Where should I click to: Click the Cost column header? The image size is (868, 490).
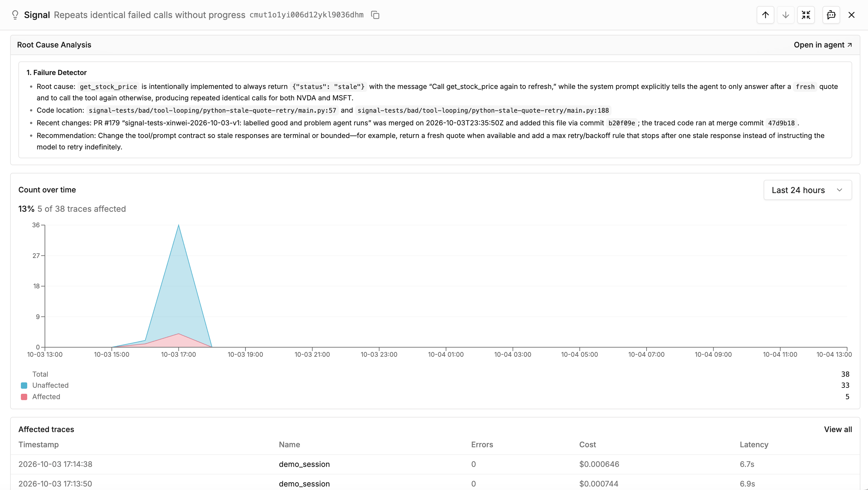pos(587,444)
